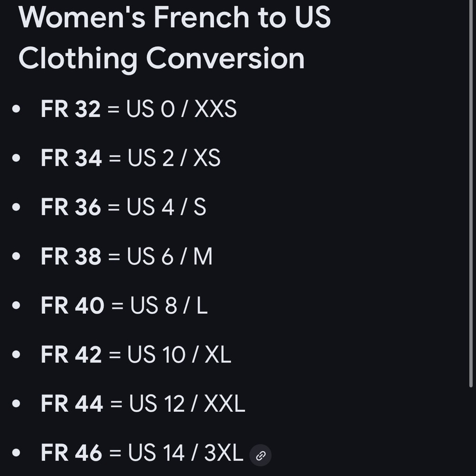Click the US 2 / XS value
This screenshot has height=476, width=476.
(x=174, y=159)
